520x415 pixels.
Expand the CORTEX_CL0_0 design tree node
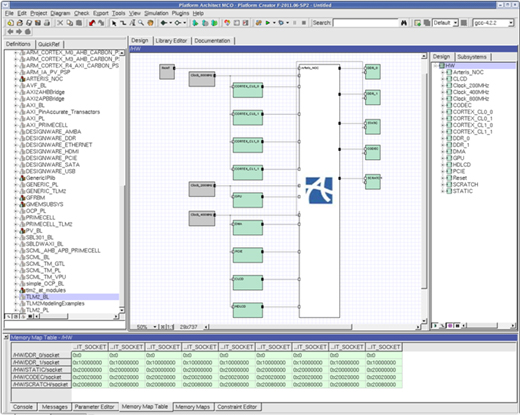pos(443,112)
